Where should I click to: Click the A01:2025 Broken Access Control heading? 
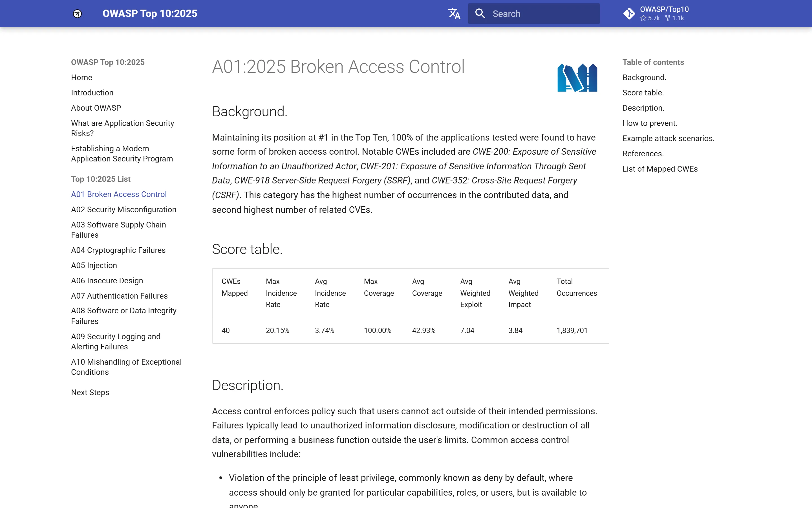click(x=338, y=67)
